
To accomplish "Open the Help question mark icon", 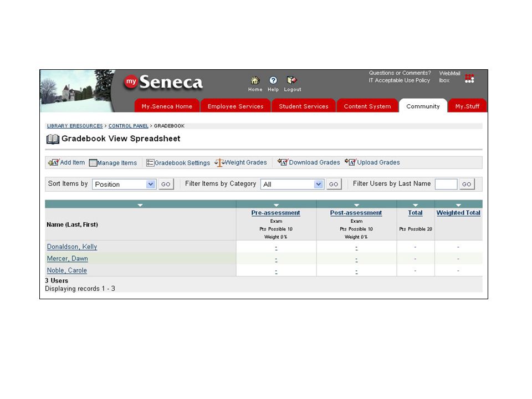I will (x=273, y=80).
